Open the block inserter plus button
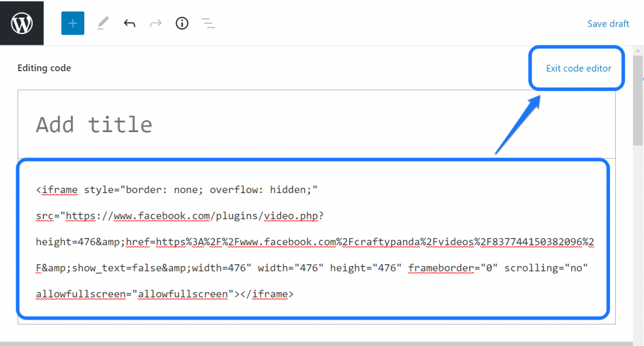Screen dimensions: 644x346 (x=72, y=23)
